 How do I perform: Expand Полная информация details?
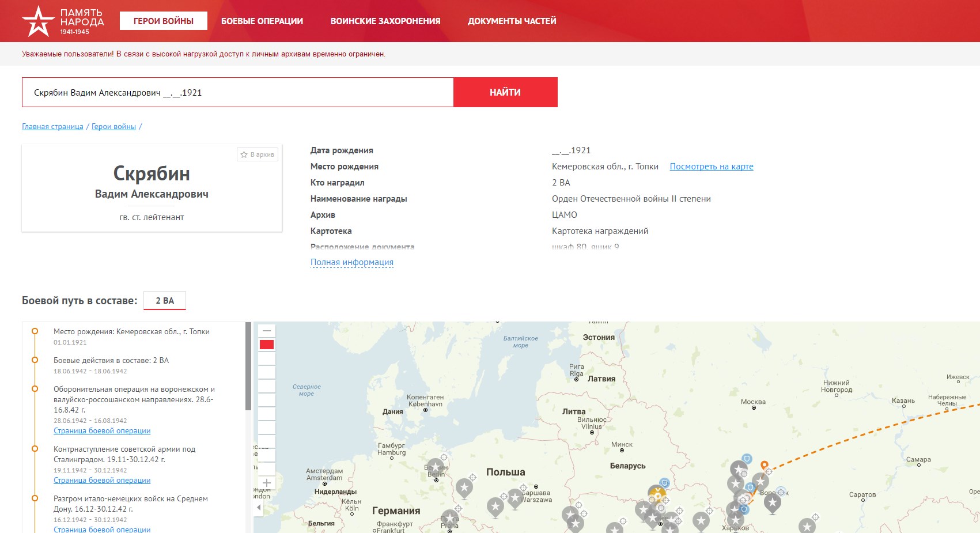(x=352, y=262)
